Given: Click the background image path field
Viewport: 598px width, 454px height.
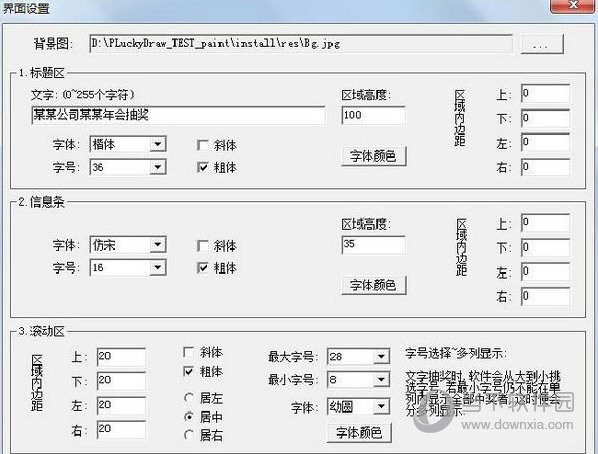Looking at the screenshot, I should point(301,43).
